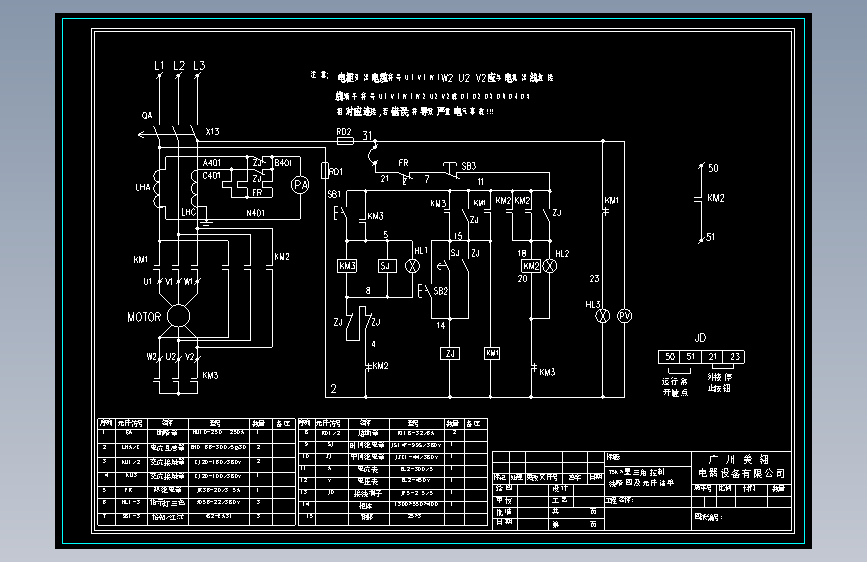This screenshot has height=562, width=867.
Task: Click the U1 terminal label
Action: point(148,282)
